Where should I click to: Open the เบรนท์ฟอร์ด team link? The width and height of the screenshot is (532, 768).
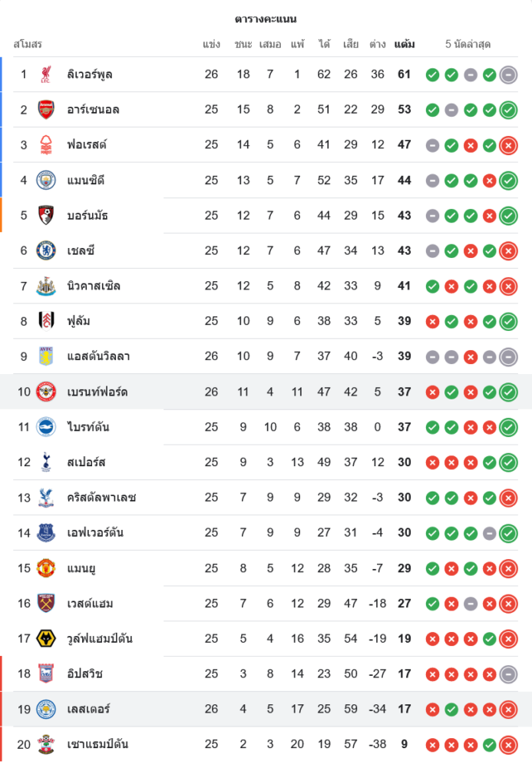[97, 392]
